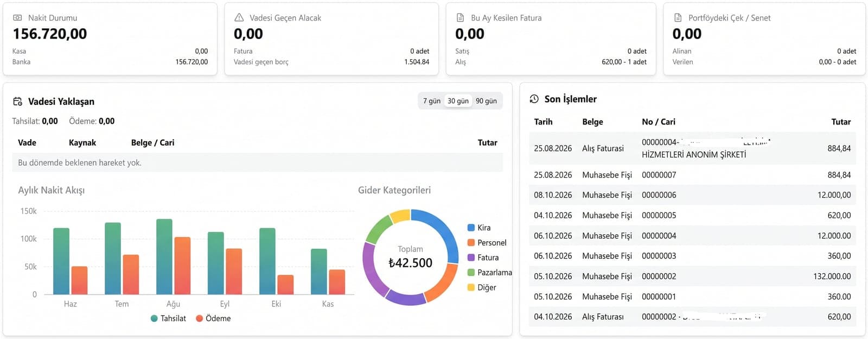Click the Nakit Durumu cash icon
This screenshot has width=868, height=339.
click(x=17, y=18)
